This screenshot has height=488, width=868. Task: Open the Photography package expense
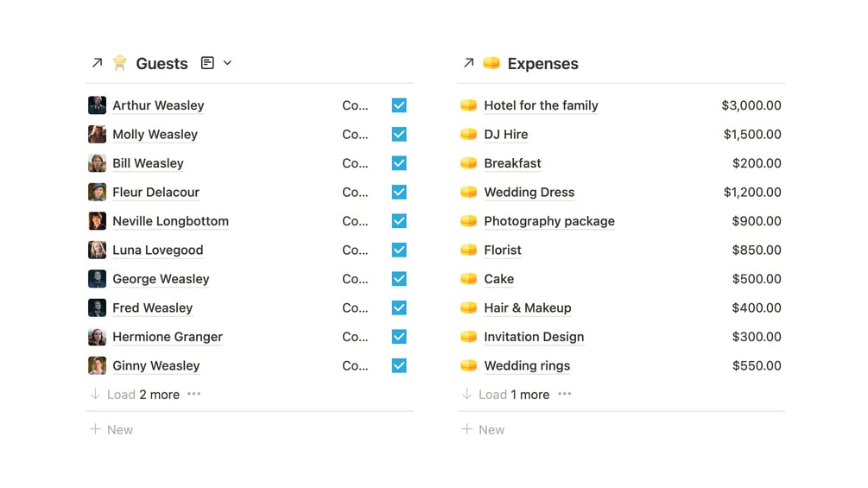(x=549, y=221)
